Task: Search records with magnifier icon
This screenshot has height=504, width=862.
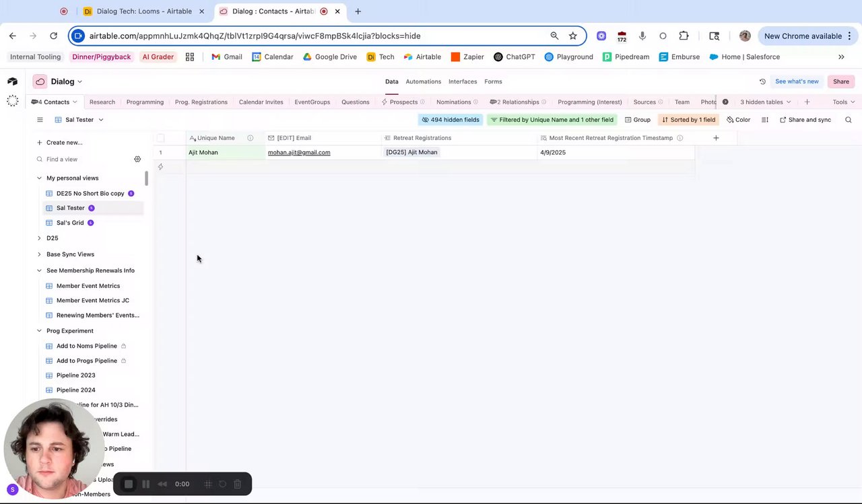Action: (x=848, y=120)
